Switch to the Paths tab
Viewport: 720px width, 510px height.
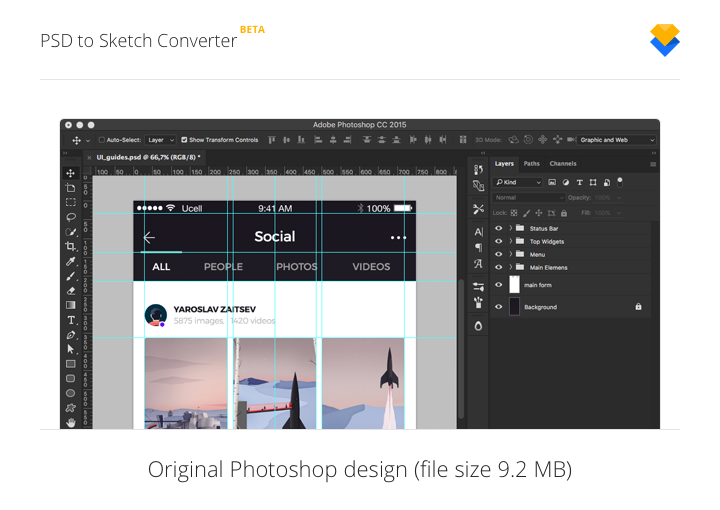[x=532, y=164]
